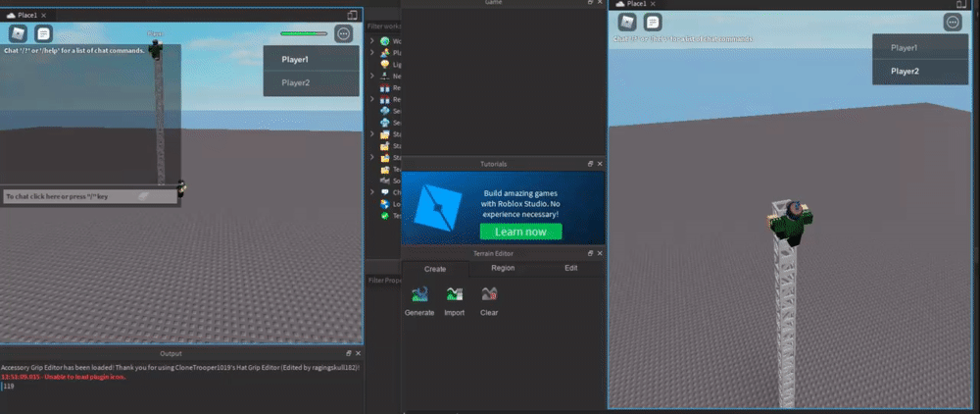Select the Generate terrain tool
Viewport: 980px width, 414px height.
click(x=418, y=301)
